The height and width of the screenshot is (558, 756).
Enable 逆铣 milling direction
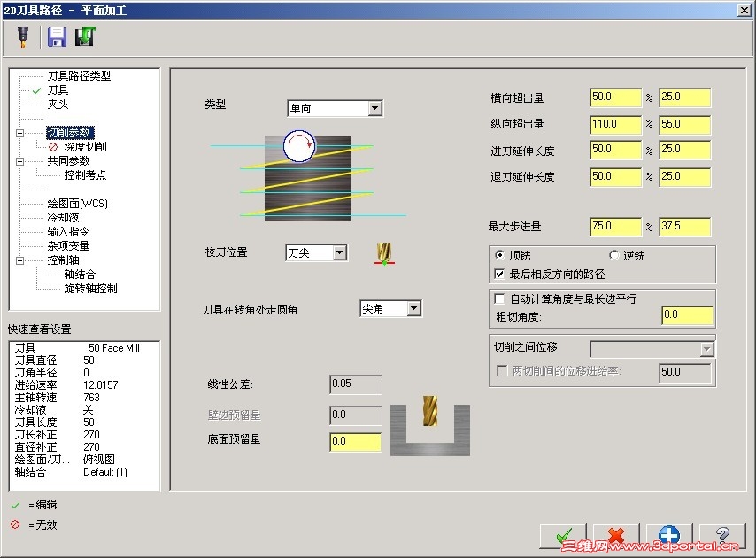[x=614, y=255]
